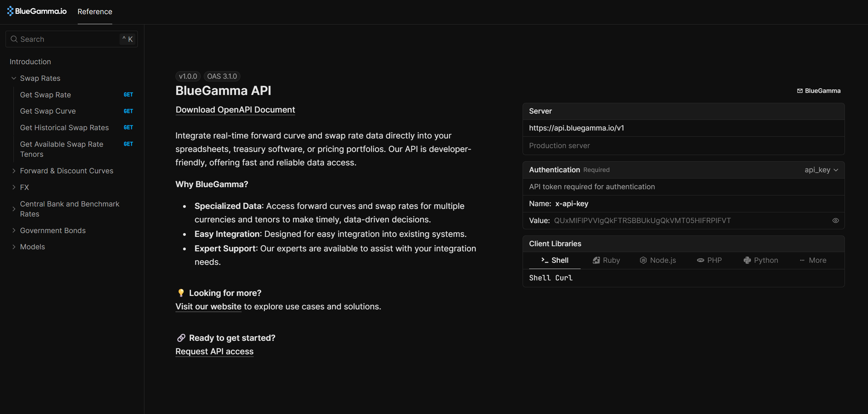This screenshot has width=868, height=414.
Task: Click the v1.0.0 version badge
Action: point(188,76)
